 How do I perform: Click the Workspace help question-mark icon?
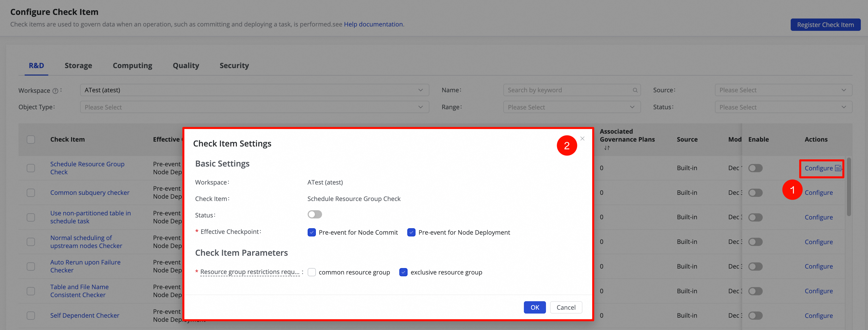point(55,91)
